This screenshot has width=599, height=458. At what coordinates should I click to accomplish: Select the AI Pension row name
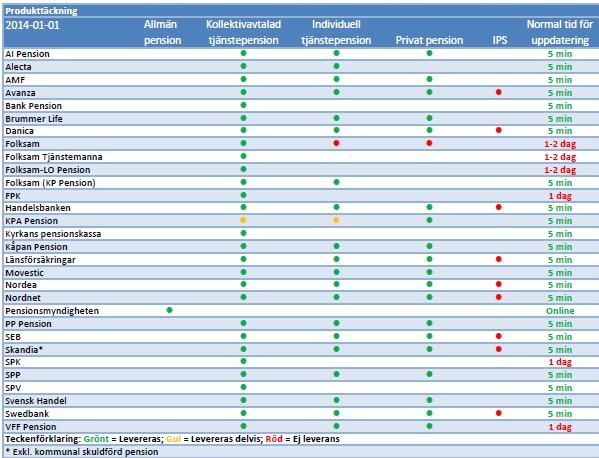tap(28, 54)
